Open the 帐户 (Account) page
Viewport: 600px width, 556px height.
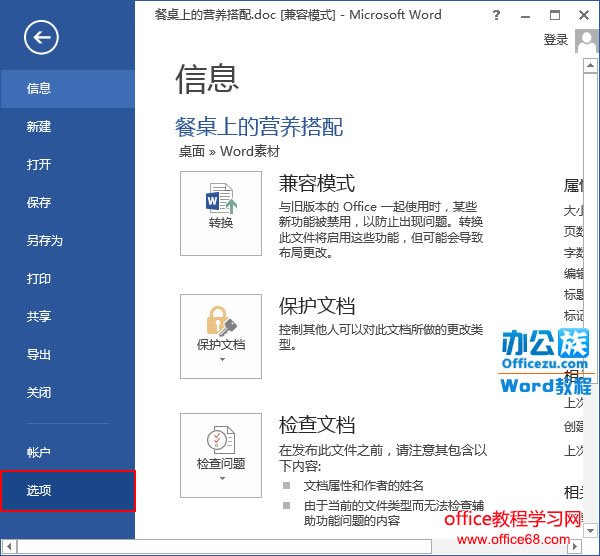click(67, 452)
